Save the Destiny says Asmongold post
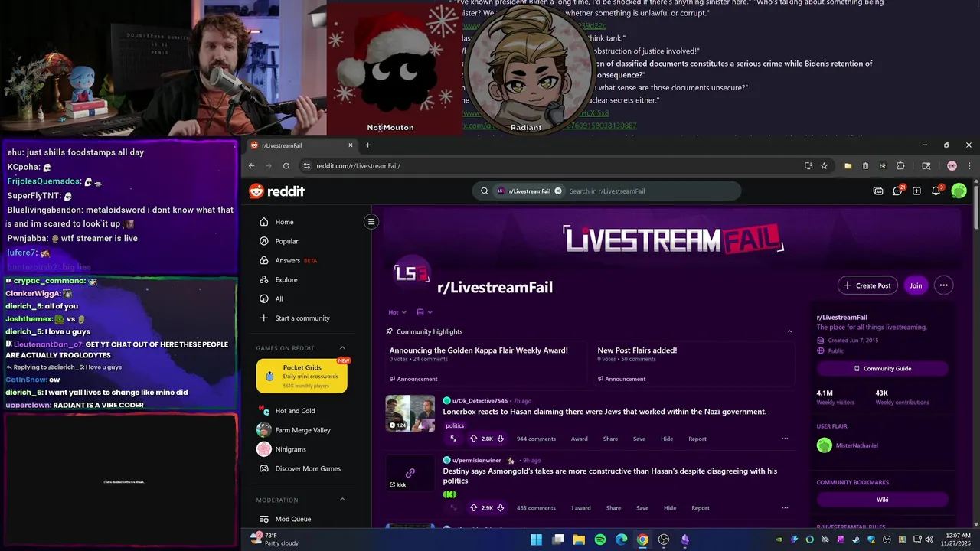The height and width of the screenshot is (551, 980). pyautogui.click(x=642, y=508)
